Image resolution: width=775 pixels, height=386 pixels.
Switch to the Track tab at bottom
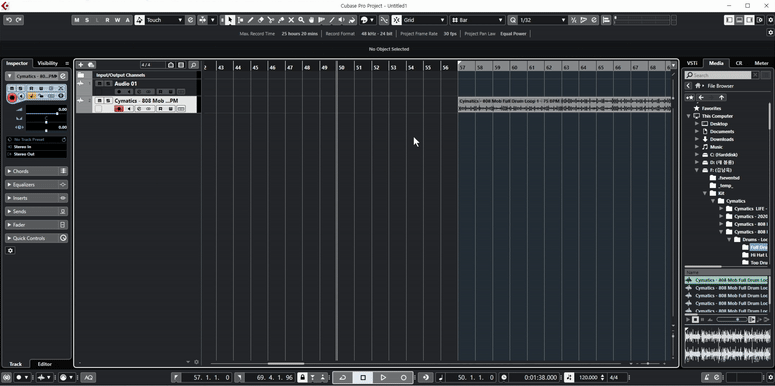point(15,364)
